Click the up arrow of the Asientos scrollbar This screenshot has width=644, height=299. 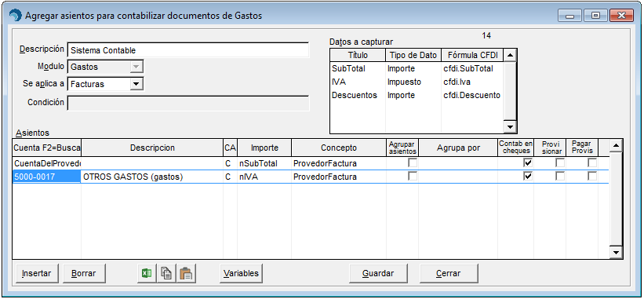[x=616, y=145]
